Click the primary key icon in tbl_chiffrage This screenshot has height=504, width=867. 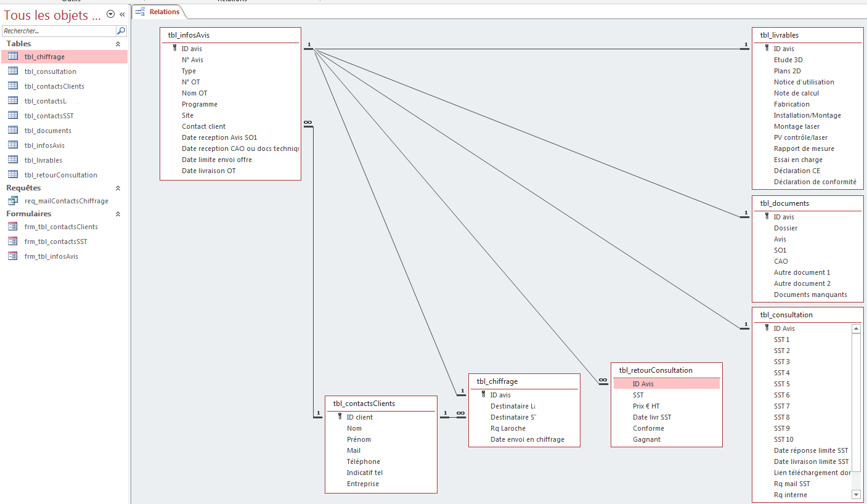click(x=484, y=394)
